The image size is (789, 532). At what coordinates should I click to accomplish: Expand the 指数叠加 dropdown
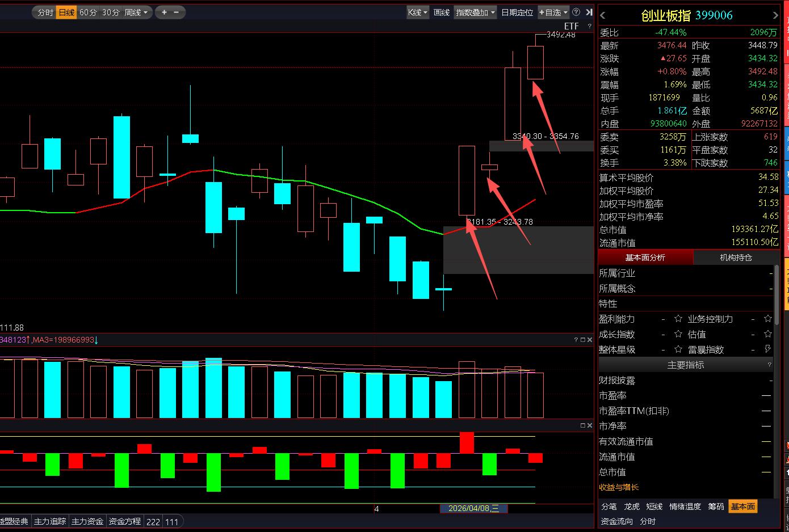point(475,12)
